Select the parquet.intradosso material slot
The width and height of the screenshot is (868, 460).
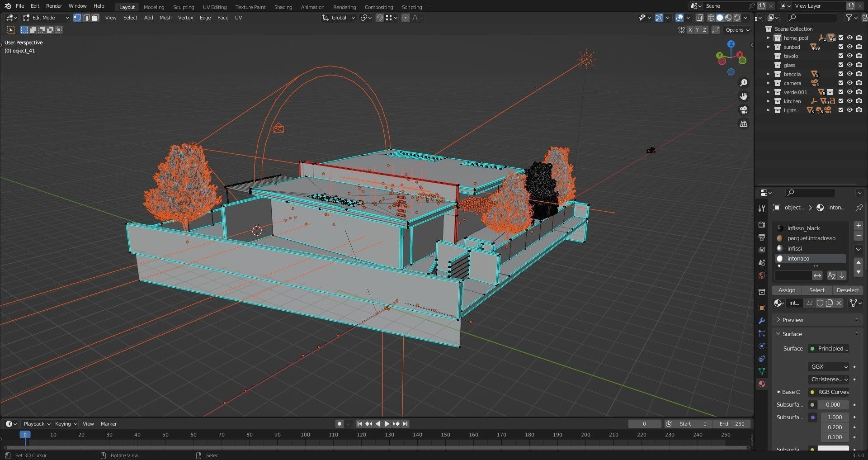pyautogui.click(x=811, y=238)
